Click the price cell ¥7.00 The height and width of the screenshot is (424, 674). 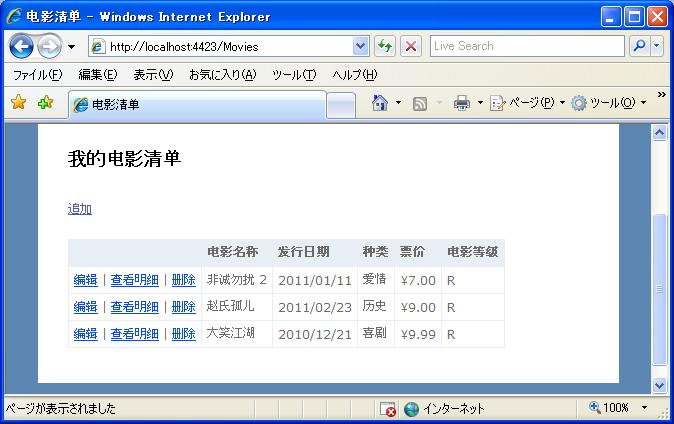pos(418,280)
